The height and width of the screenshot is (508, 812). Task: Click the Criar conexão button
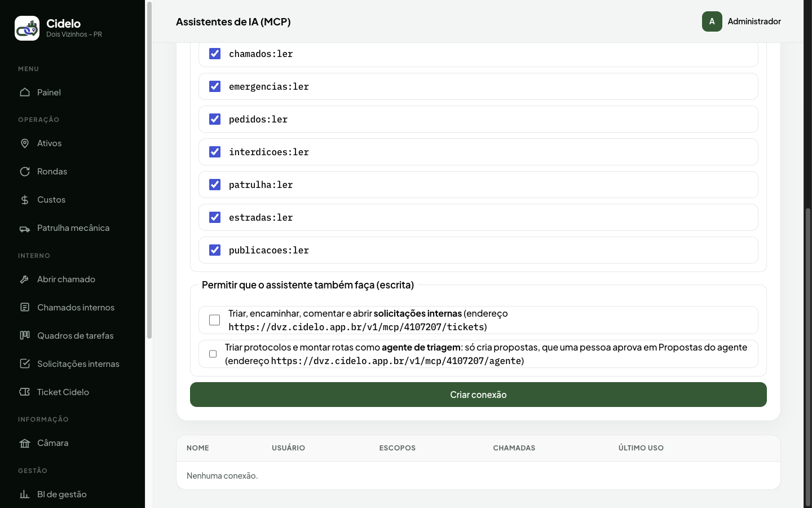click(478, 395)
